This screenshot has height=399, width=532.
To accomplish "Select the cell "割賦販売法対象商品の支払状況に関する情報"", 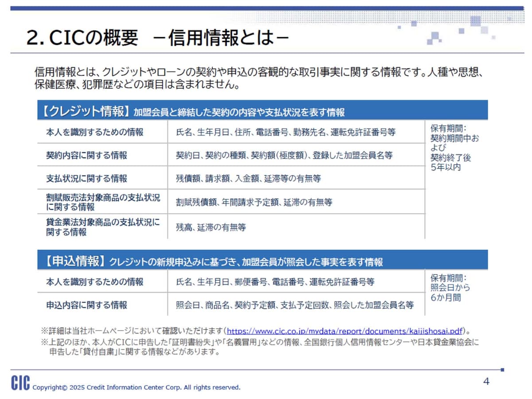I will click(x=102, y=202).
